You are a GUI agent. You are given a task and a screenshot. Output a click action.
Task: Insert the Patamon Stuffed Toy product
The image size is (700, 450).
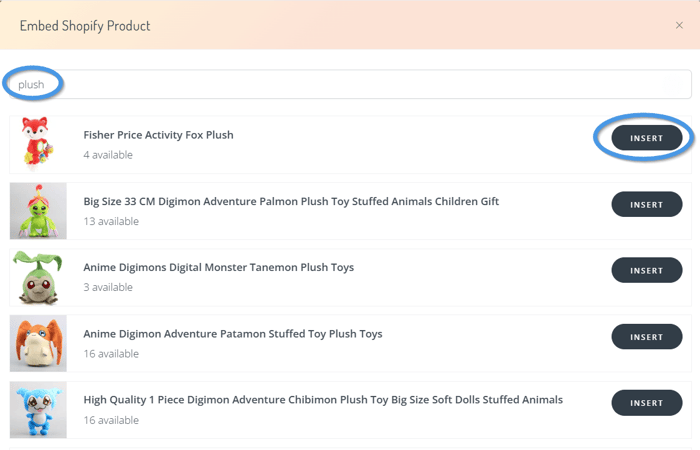click(x=646, y=336)
